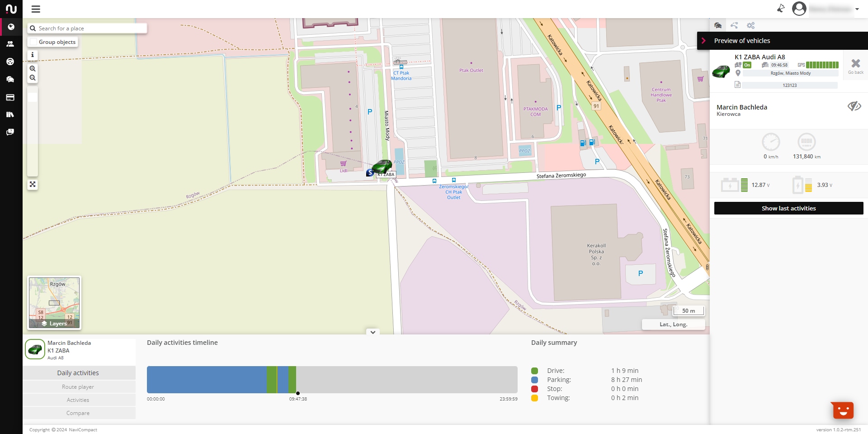Switch the map to fullscreen

33,184
